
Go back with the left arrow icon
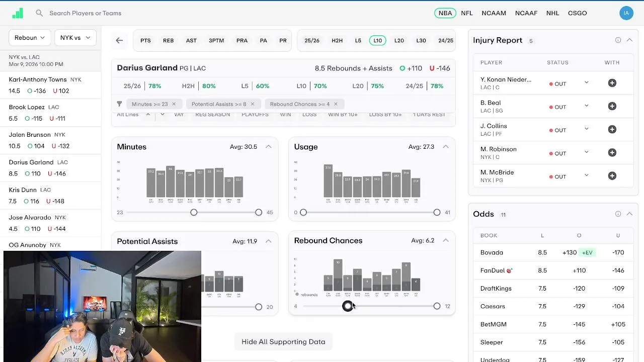pos(119,41)
